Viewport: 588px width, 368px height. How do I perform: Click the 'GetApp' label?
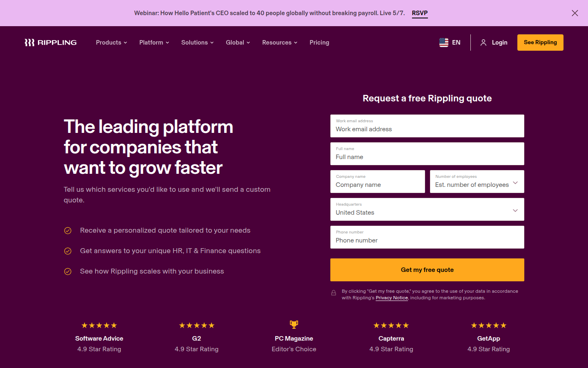(x=489, y=339)
